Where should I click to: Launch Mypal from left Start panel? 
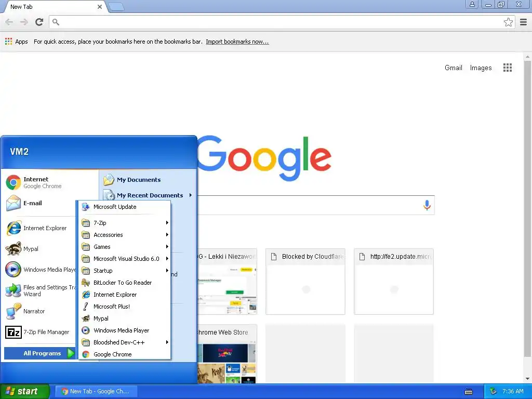tap(40, 249)
